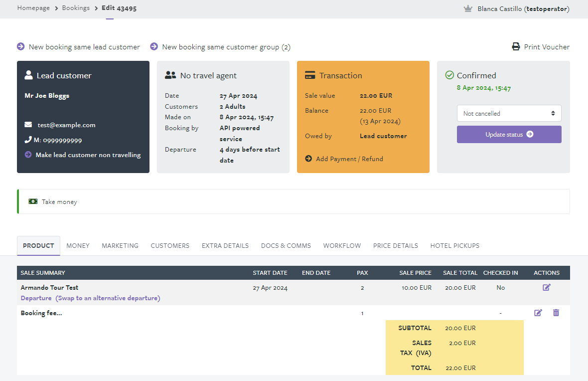Click the START DATE column header
The image size is (588, 381).
tap(270, 273)
